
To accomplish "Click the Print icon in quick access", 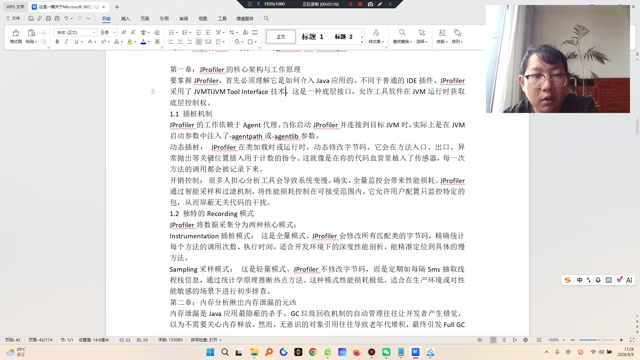I will click(48, 18).
